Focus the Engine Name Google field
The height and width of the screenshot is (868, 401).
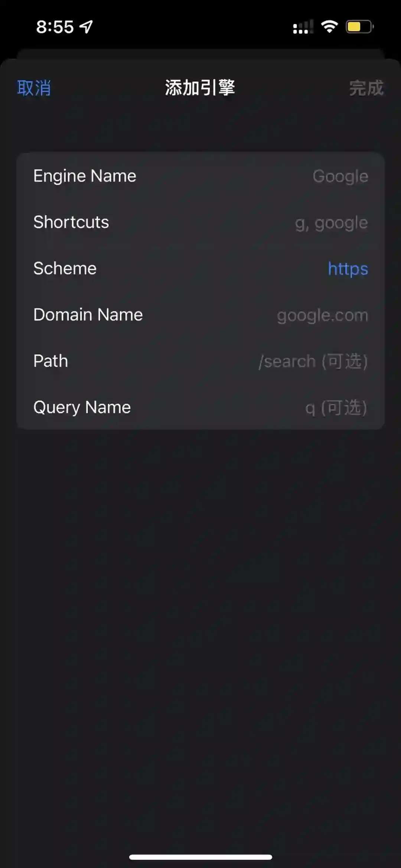pos(340,176)
